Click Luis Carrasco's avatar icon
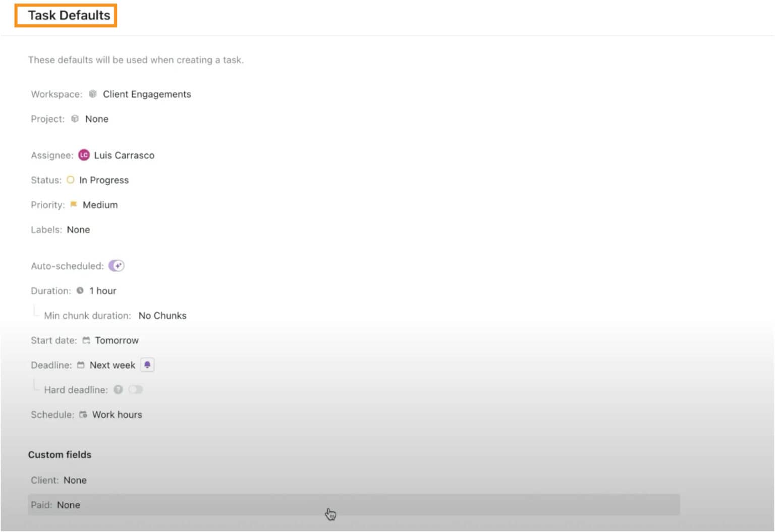The image size is (775, 532). pyautogui.click(x=84, y=155)
